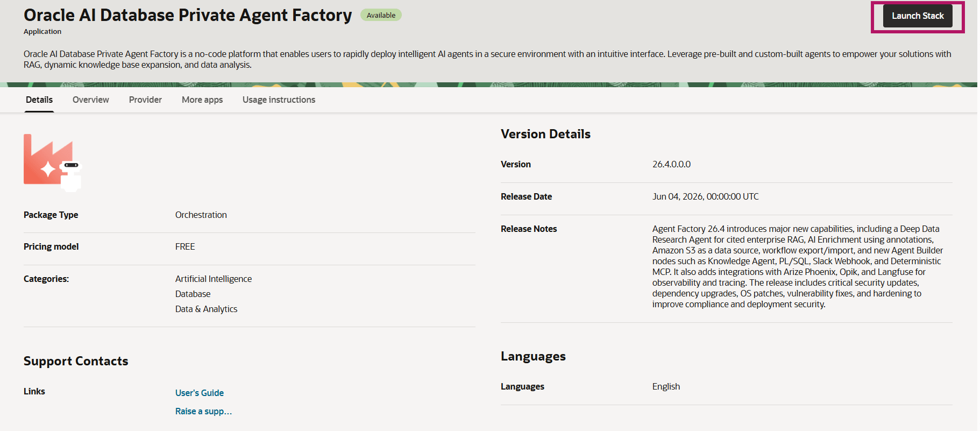The height and width of the screenshot is (431, 980).
Task: Open the User's Guide link
Action: click(x=200, y=393)
